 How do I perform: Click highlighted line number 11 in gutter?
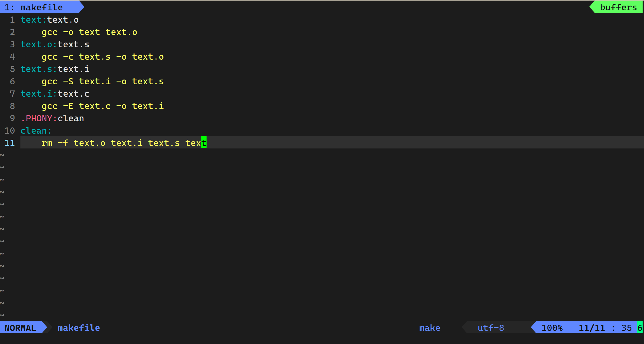coord(10,143)
